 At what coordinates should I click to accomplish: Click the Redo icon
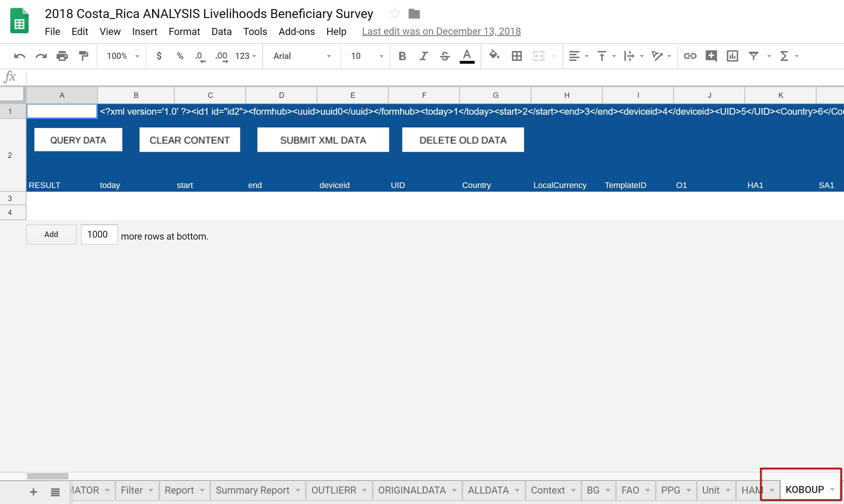tap(41, 56)
